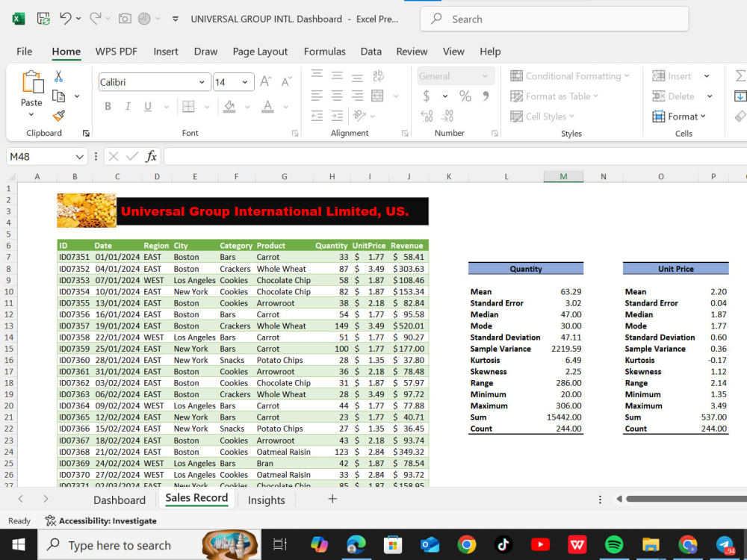The image size is (747, 560).
Task: Toggle Center horizontal alignment
Action: click(337, 96)
